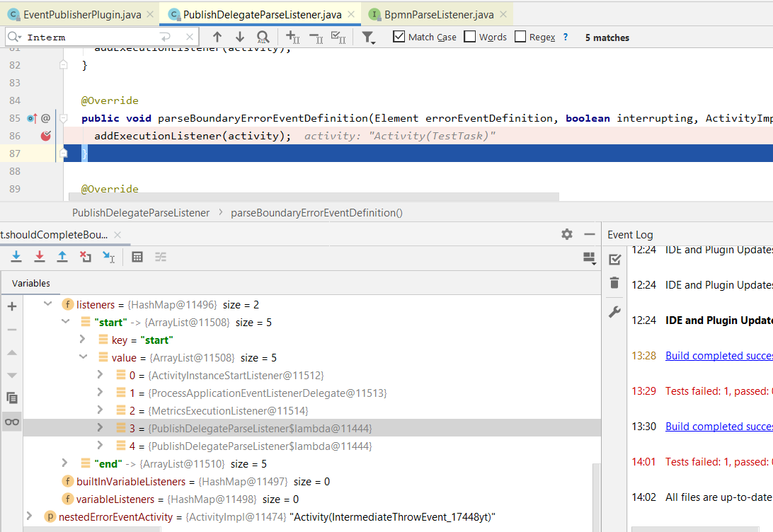Click the Step Out icon
The image size is (773, 532).
62,256
